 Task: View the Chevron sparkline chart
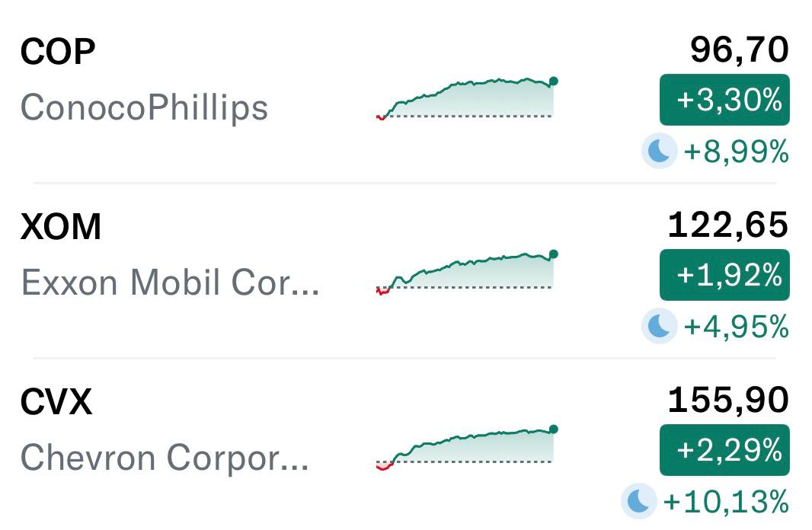point(466,448)
